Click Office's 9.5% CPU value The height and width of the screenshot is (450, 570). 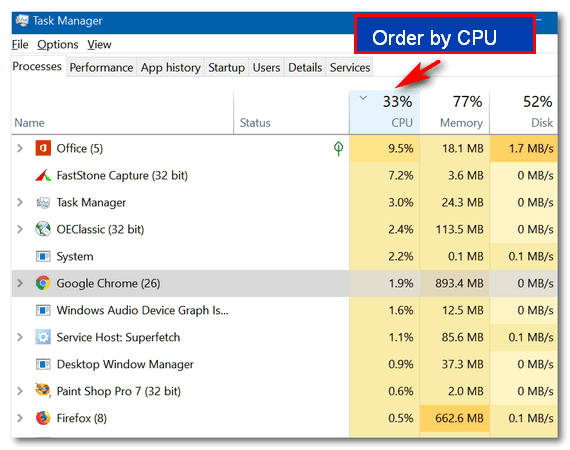(401, 148)
